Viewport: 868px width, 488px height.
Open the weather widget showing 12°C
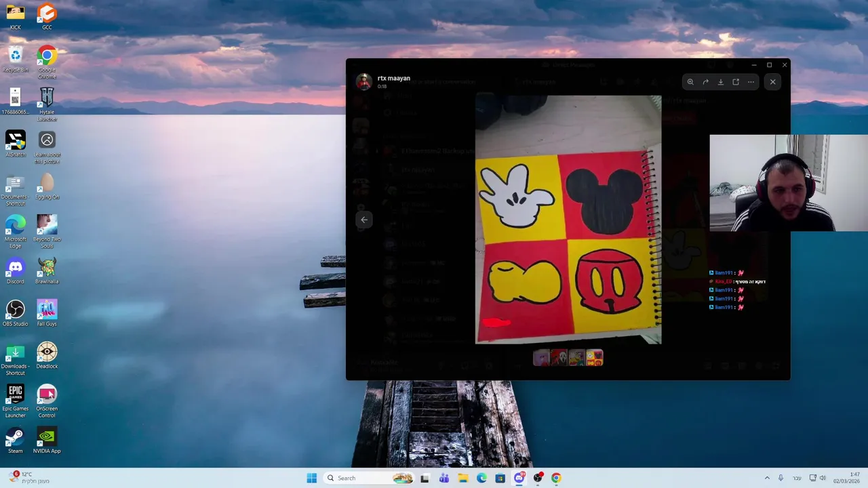pos(28,478)
